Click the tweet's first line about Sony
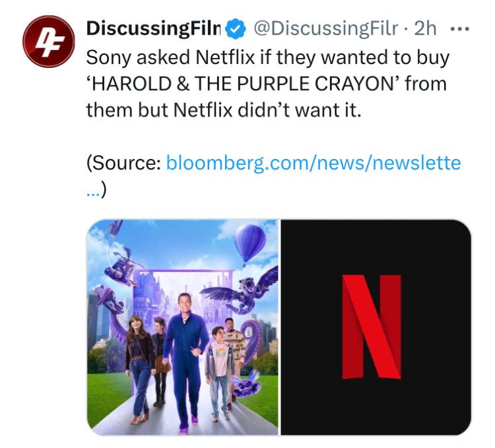This screenshot has height=448, width=495. (x=268, y=58)
